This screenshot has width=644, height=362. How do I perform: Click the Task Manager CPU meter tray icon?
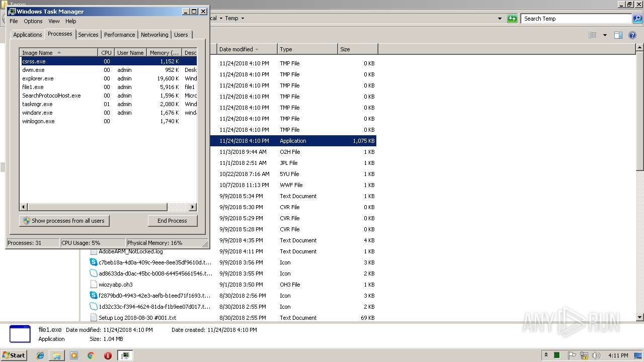(x=557, y=355)
